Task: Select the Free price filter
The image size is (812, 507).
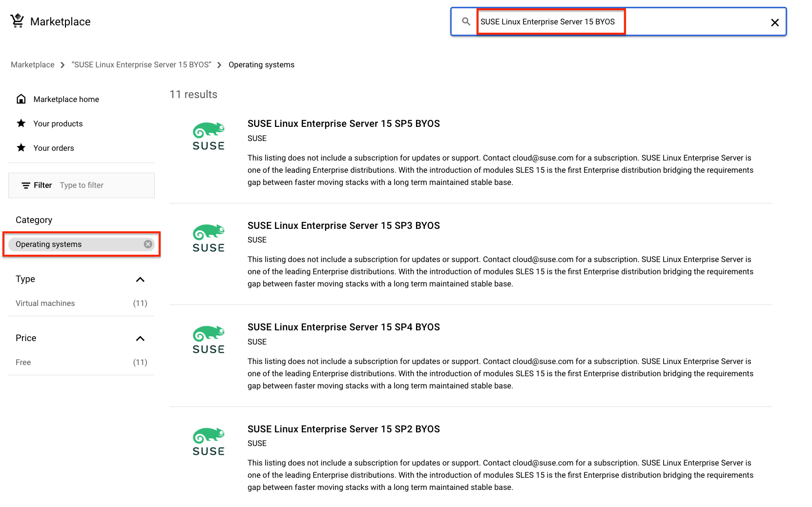Action: click(x=23, y=362)
